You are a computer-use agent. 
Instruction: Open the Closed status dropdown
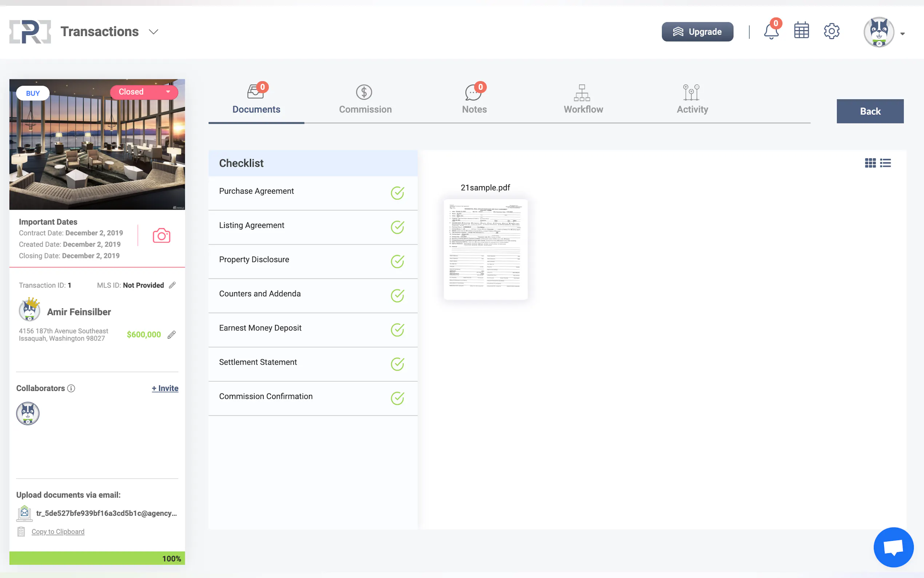click(144, 92)
